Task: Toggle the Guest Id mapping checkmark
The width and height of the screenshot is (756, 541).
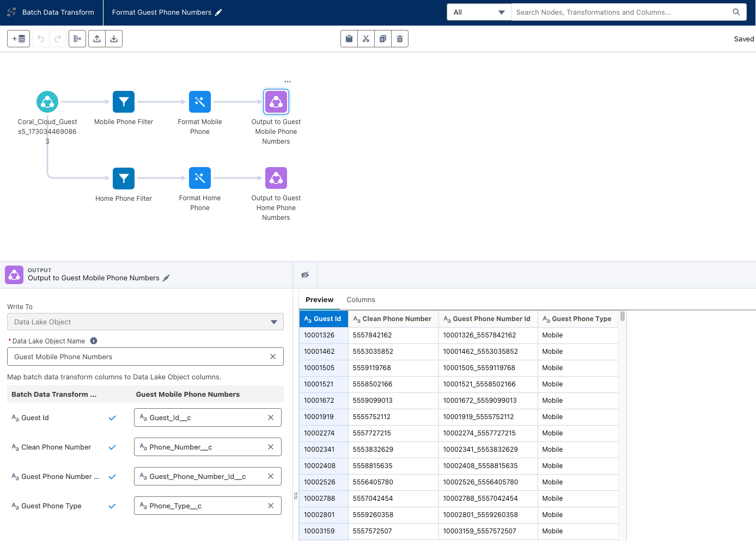Action: click(112, 418)
